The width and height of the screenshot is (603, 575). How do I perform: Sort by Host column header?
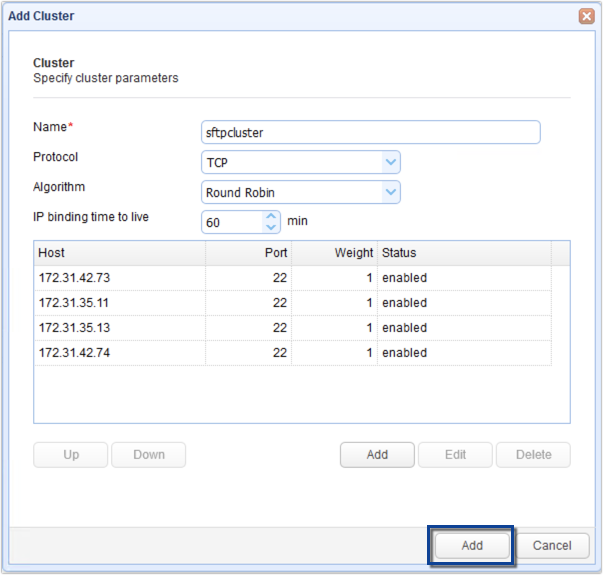pyautogui.click(x=120, y=253)
